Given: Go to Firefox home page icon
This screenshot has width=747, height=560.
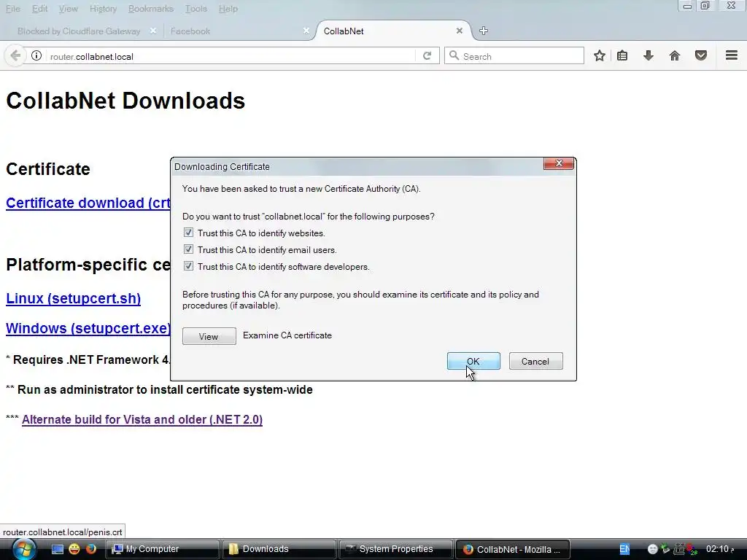Looking at the screenshot, I should (674, 55).
